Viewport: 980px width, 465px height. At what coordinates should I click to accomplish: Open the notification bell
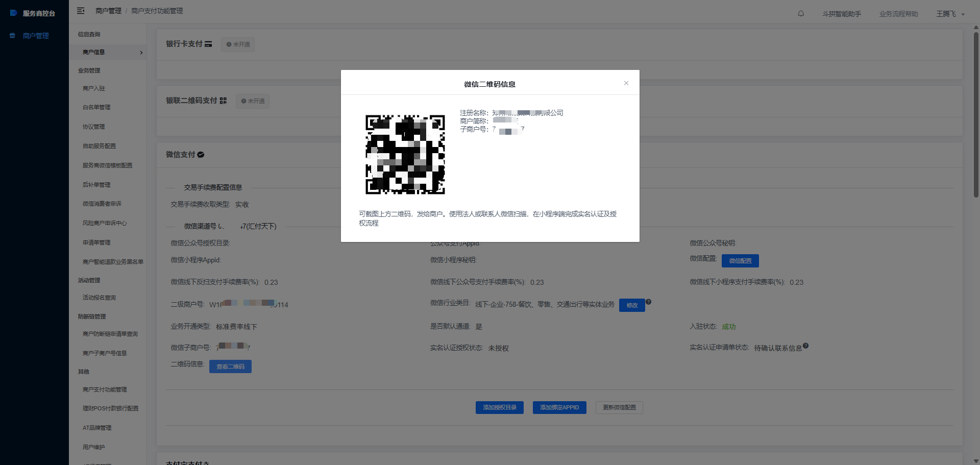point(801,14)
